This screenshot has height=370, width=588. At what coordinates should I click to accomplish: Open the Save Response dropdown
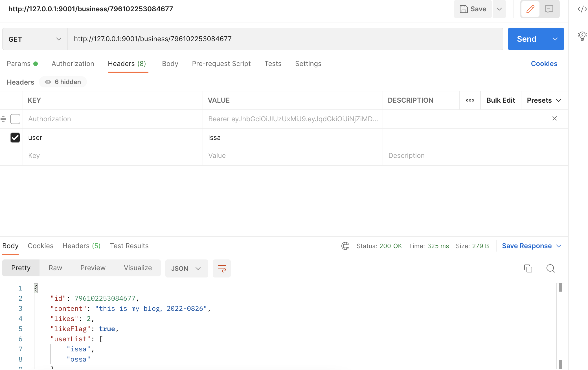coord(532,246)
